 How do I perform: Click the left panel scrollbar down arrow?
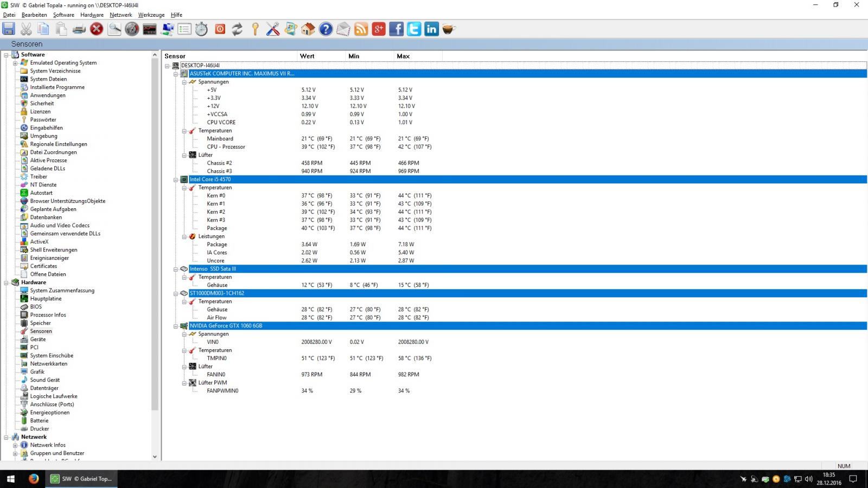click(155, 457)
